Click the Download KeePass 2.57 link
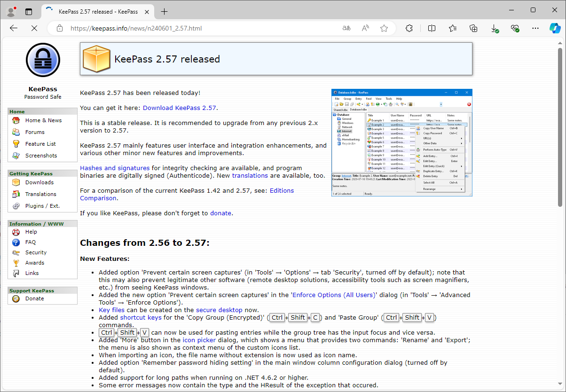This screenshot has width=566, height=392. tap(180, 108)
